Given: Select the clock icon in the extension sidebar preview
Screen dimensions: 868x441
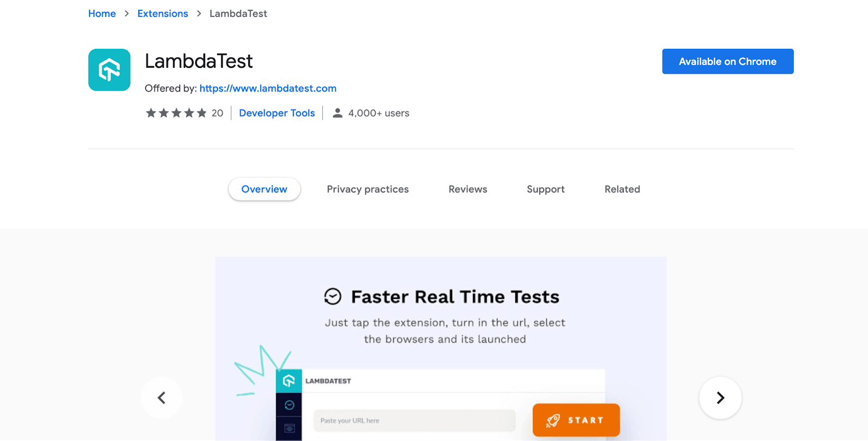Looking at the screenshot, I should click(x=289, y=404).
